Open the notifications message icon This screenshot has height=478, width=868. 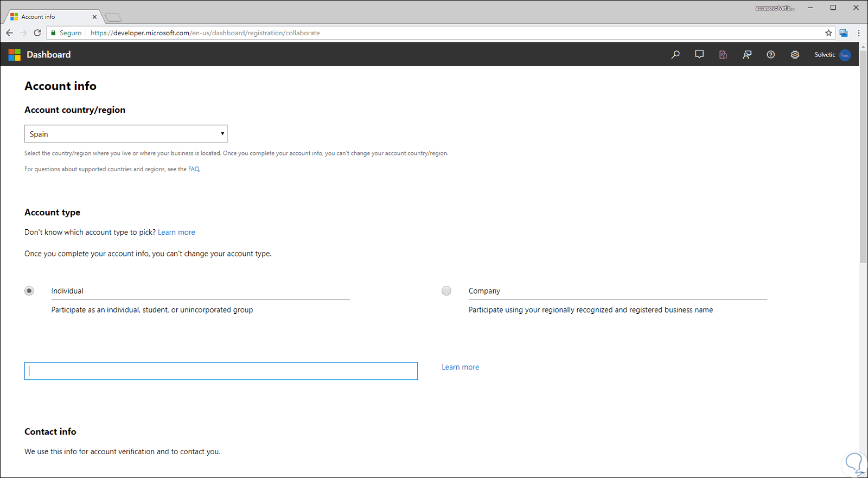[699, 55]
